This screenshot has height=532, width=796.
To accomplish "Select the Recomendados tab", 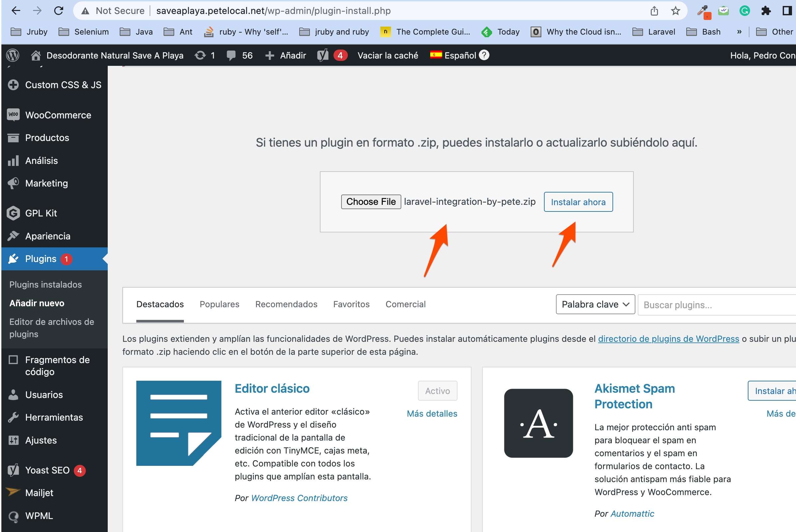I will (x=286, y=304).
